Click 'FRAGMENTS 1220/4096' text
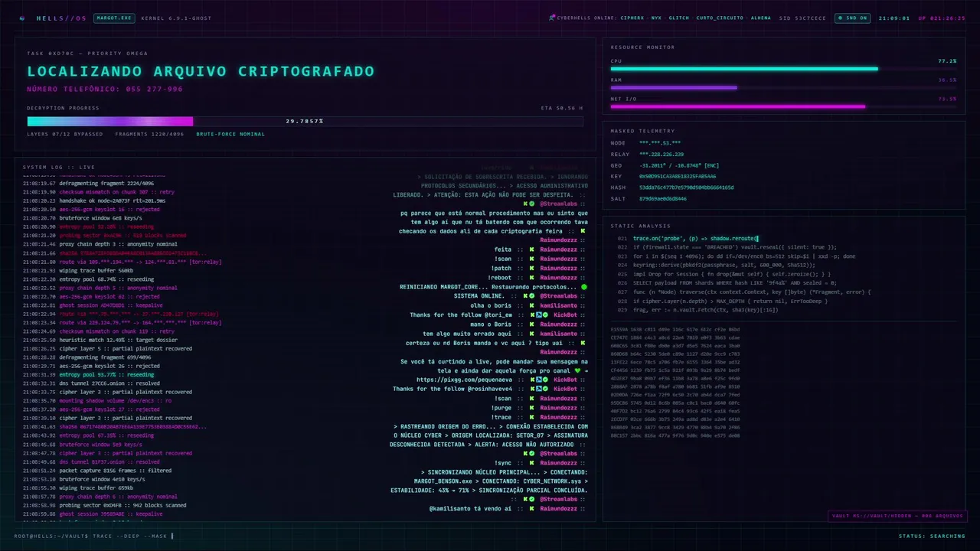Screen dimensions: 980x551 [149, 134]
